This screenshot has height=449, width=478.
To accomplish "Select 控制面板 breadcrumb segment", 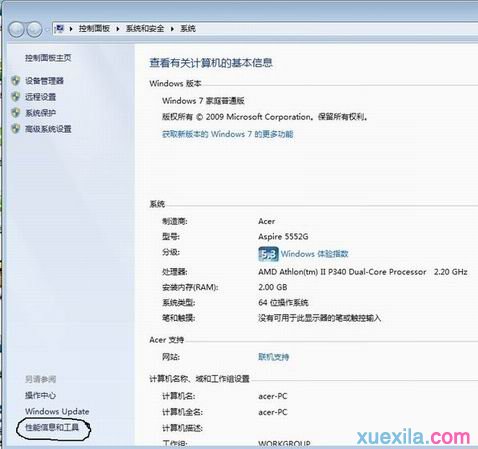I will (x=94, y=29).
